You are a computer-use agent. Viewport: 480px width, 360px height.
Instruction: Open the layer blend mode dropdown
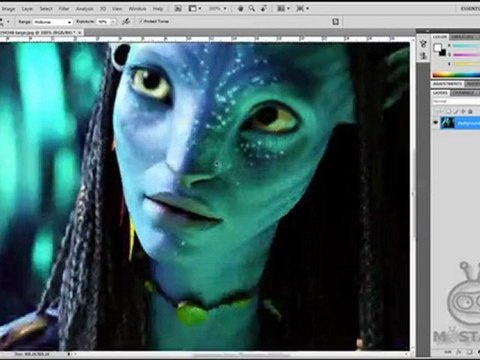[x=456, y=101]
